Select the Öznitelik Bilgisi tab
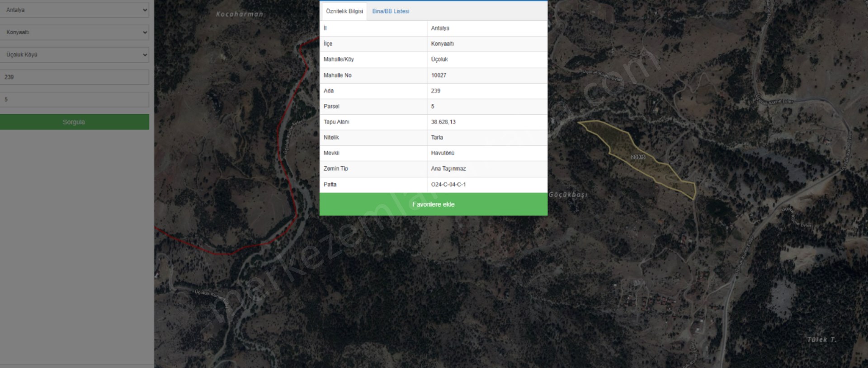Screen dimensions: 868x368 [x=344, y=11]
